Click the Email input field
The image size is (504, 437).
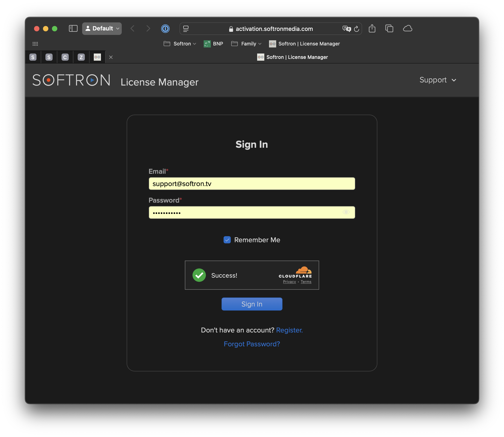tap(252, 184)
